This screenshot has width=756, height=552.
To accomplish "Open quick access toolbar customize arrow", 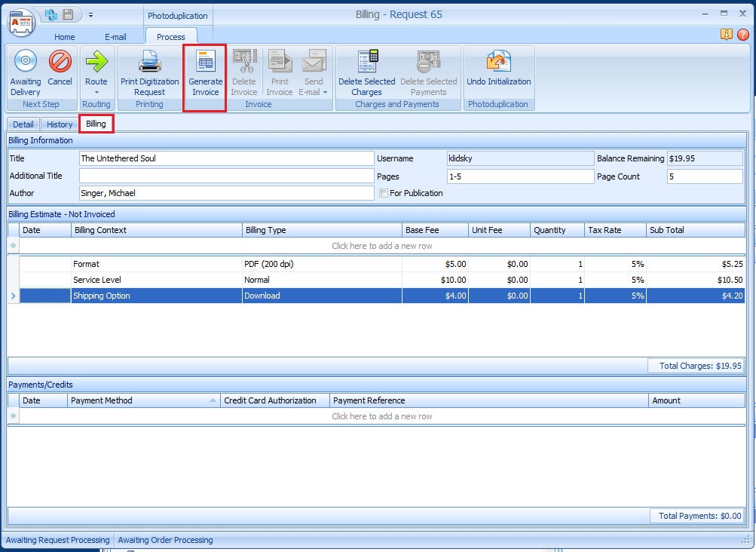I will click(x=90, y=14).
